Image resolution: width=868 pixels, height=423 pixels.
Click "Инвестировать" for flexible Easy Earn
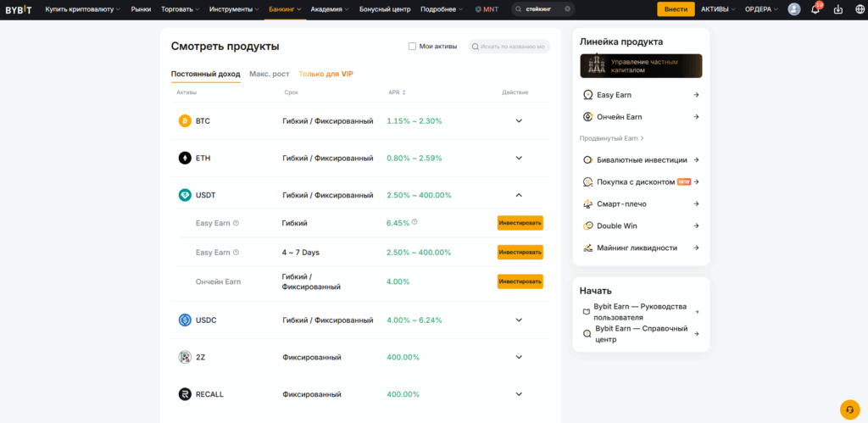[x=520, y=223]
